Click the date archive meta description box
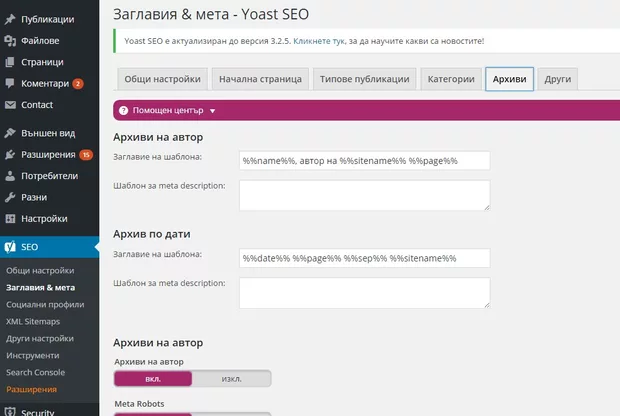 pyautogui.click(x=364, y=292)
